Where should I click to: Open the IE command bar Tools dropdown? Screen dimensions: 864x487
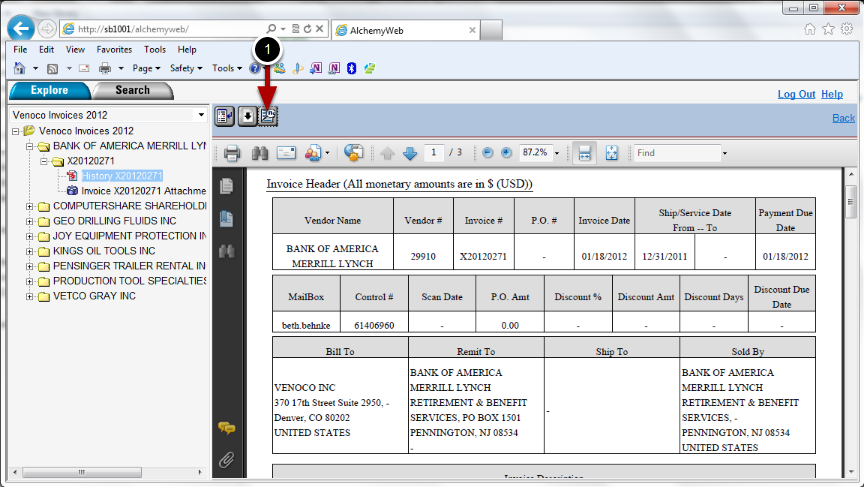click(x=226, y=68)
